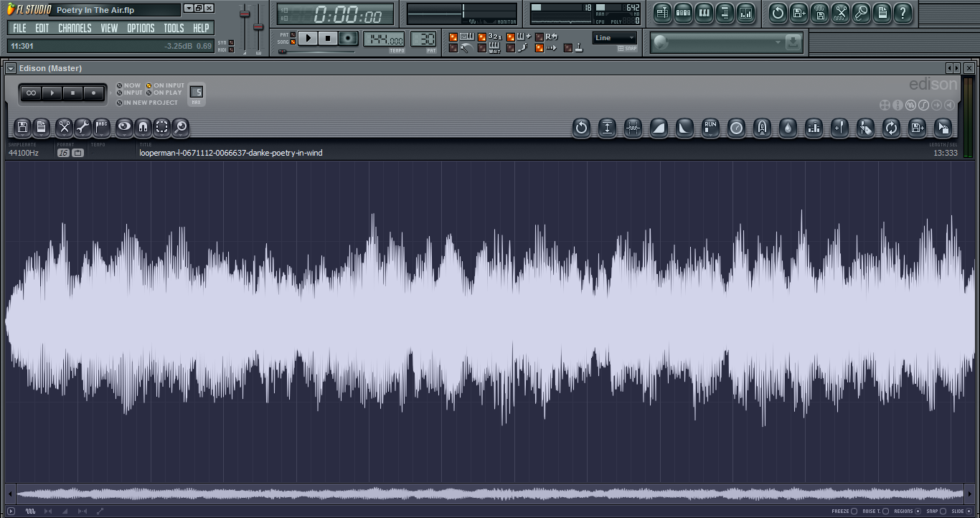Click Edison noise gate tool icon

point(839,128)
